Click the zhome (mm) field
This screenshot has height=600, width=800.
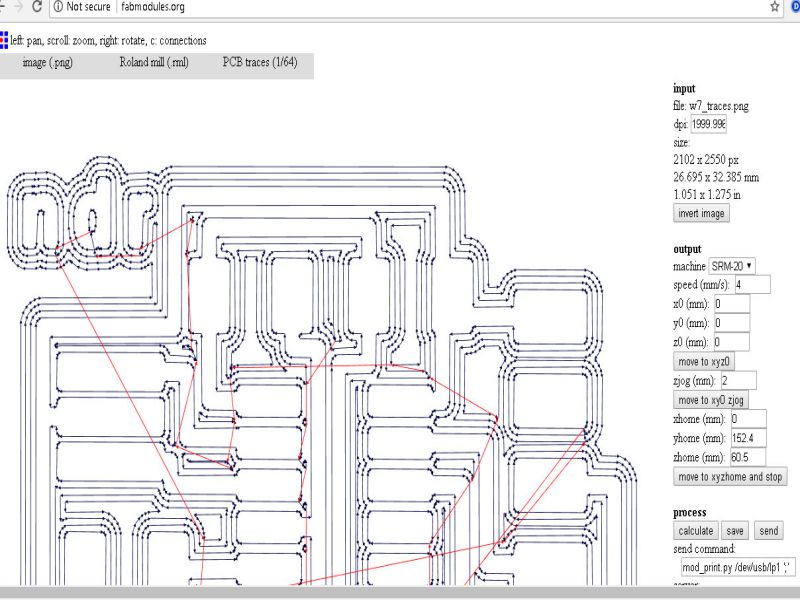pos(748,458)
